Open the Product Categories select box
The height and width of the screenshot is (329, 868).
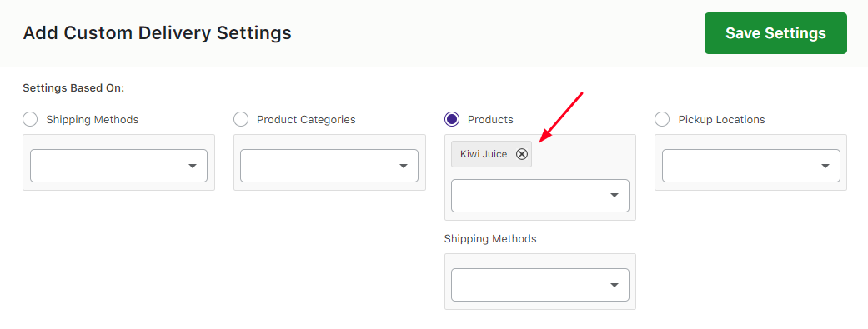click(329, 166)
